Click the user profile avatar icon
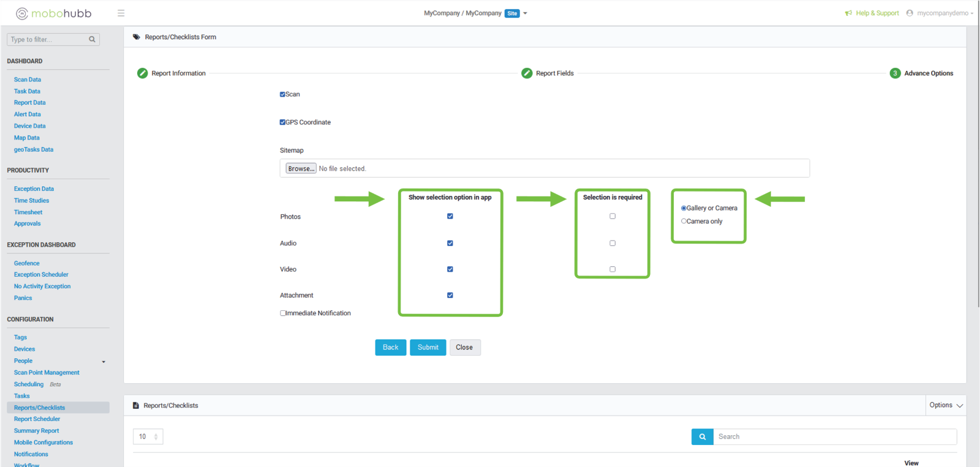This screenshot has width=980, height=467. (x=910, y=13)
